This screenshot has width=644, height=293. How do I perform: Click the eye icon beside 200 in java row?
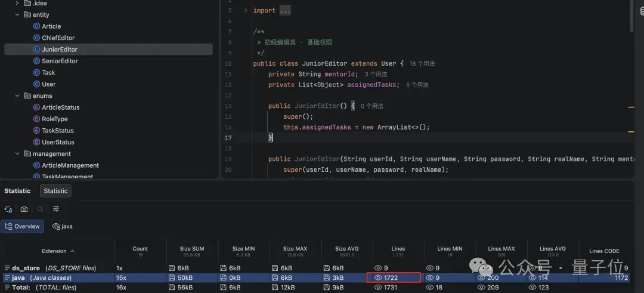click(482, 278)
